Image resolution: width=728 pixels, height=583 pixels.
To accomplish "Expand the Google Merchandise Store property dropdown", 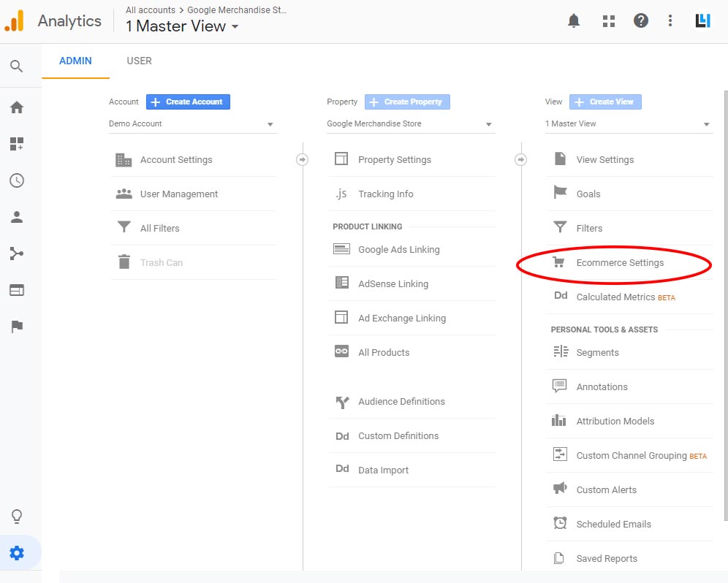I will tap(410, 124).
